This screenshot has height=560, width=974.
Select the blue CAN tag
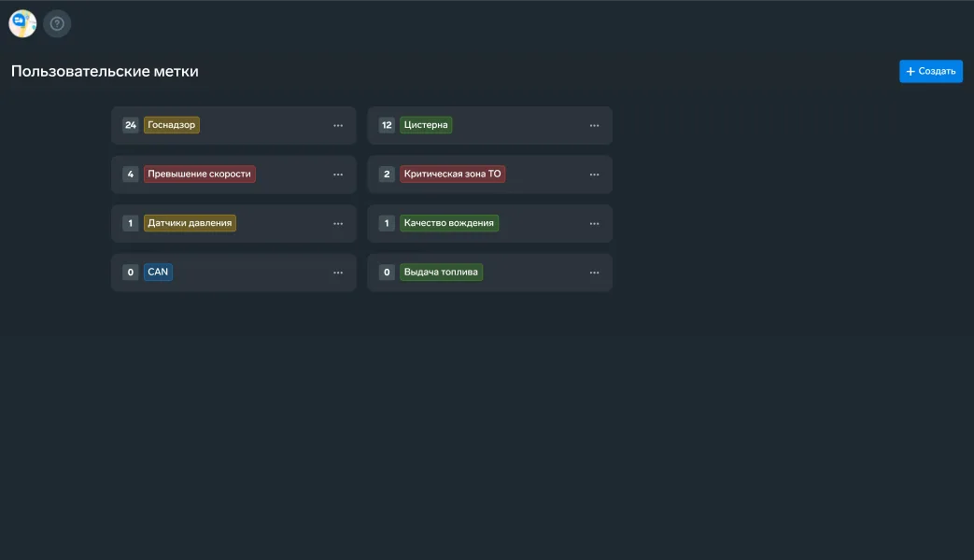tap(158, 272)
